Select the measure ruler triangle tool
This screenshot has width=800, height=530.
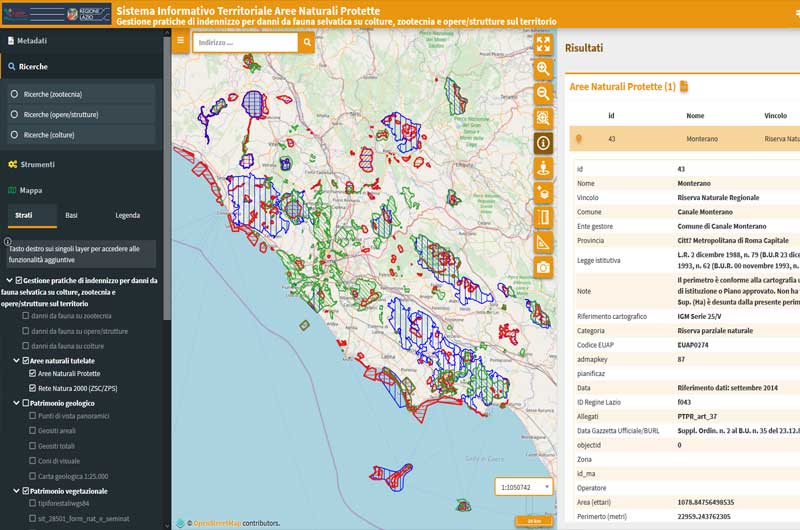point(543,242)
